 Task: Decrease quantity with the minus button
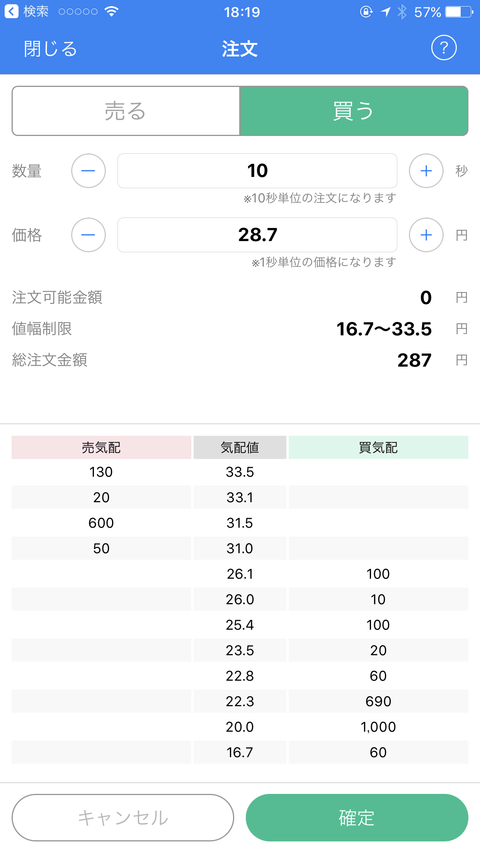coord(88,171)
